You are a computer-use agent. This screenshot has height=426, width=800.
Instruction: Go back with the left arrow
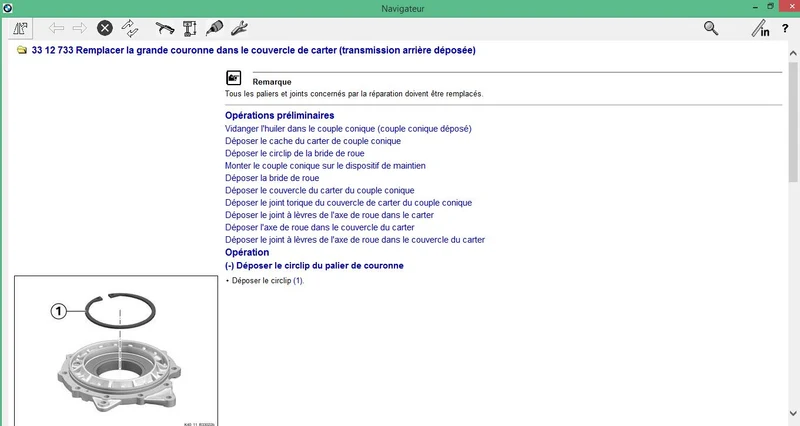(x=56, y=28)
